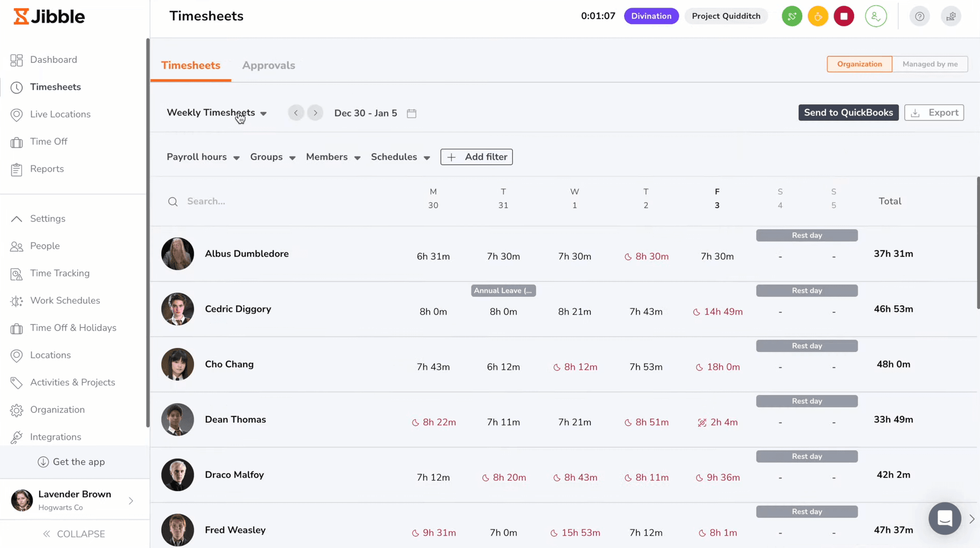
Task: Open Organization gear icon
Action: [x=16, y=410]
